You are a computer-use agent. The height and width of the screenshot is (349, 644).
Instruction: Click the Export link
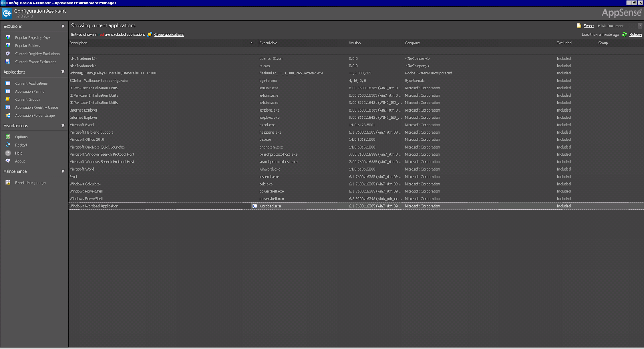click(x=588, y=26)
